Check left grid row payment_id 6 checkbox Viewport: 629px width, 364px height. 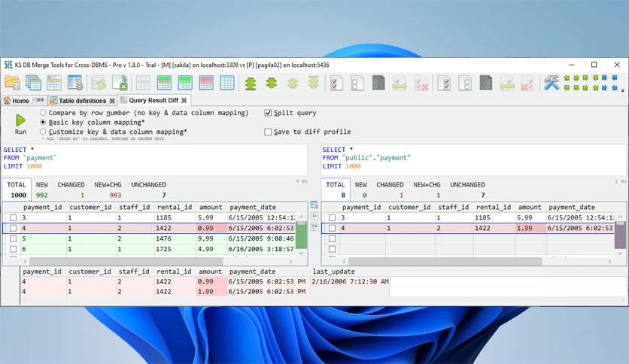pos(14,249)
